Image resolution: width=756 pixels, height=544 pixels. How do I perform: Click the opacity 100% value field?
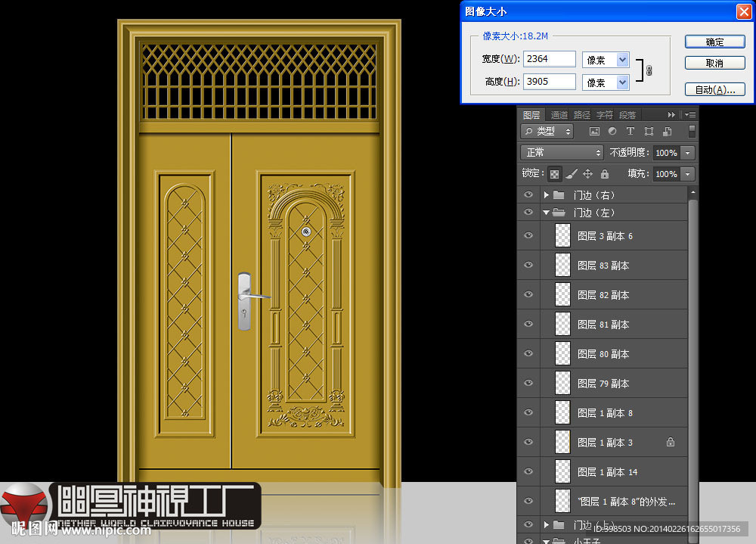pos(666,153)
